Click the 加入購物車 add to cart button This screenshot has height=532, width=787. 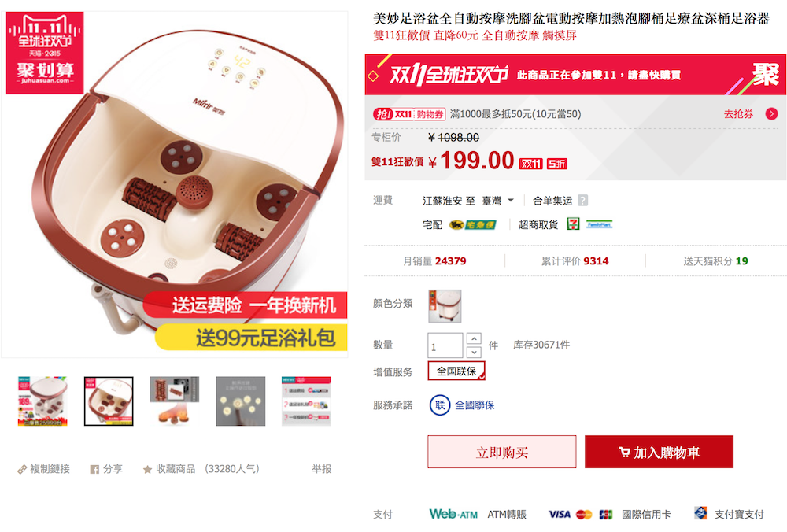(659, 453)
